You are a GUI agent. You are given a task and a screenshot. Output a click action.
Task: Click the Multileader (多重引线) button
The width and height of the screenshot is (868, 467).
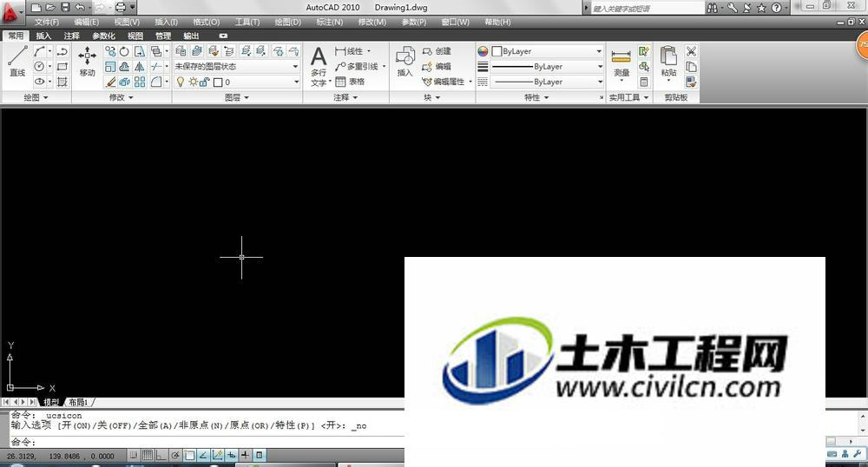[360, 66]
